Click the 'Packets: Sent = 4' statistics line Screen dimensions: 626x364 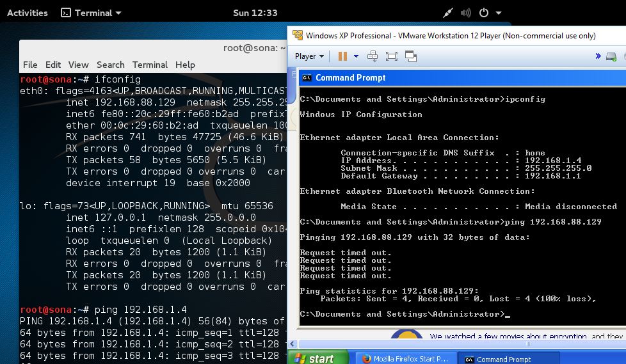pos(458,299)
